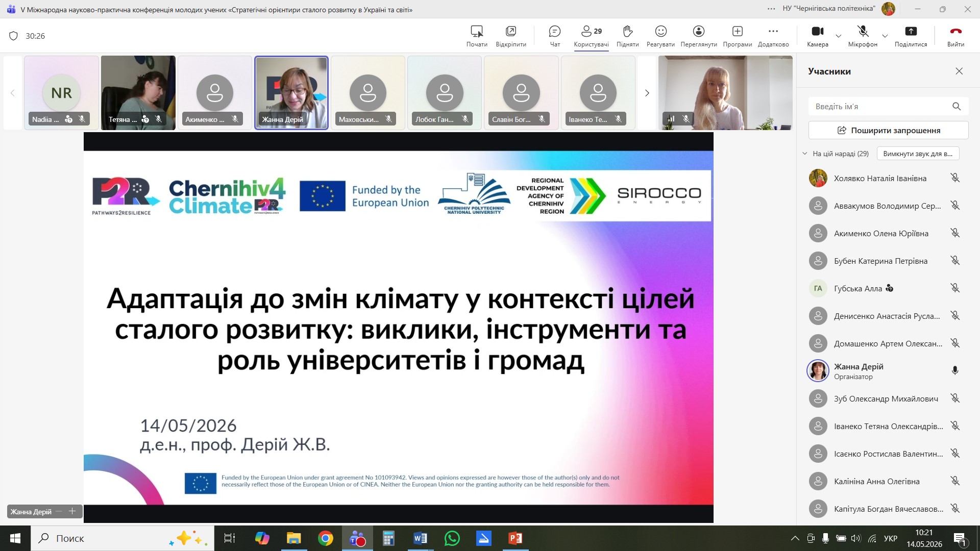
Task: Open PowerPoint from the taskbar
Action: tap(515, 538)
